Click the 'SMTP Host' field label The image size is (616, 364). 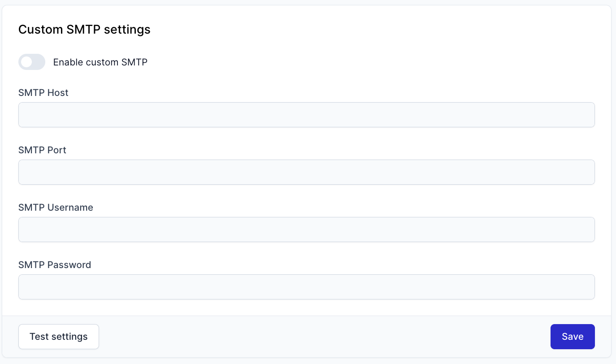click(x=43, y=93)
